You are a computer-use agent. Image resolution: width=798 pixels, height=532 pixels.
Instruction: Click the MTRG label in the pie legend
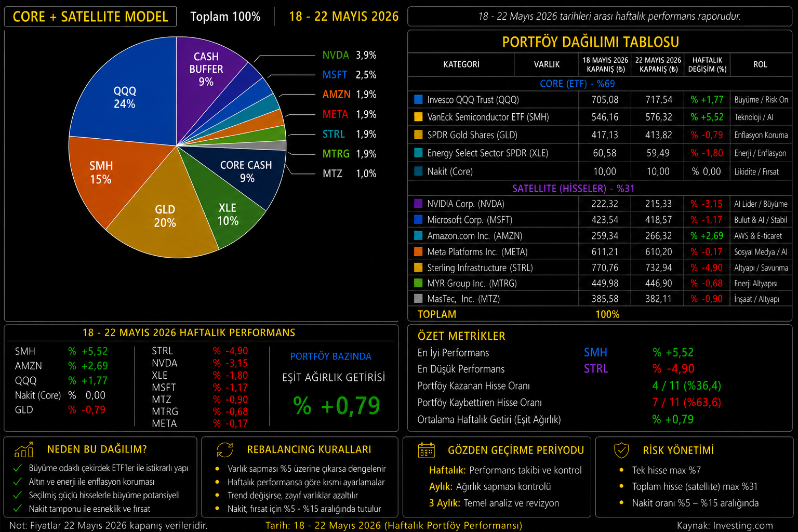click(336, 154)
